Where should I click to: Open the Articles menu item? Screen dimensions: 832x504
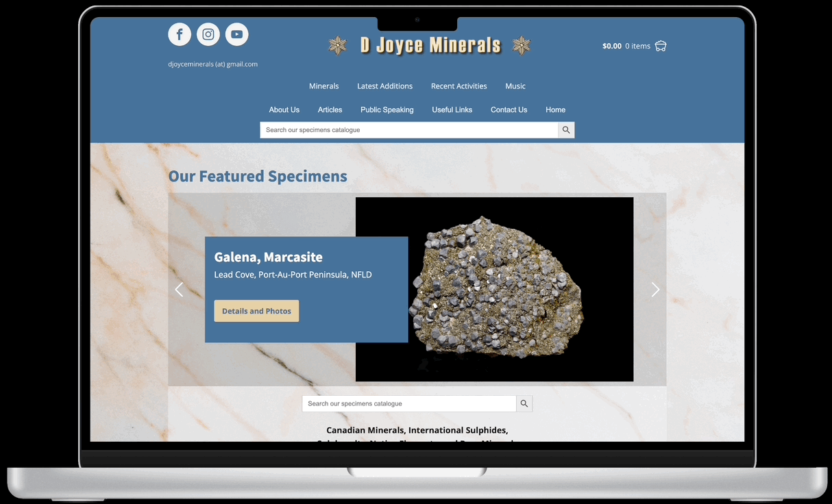pos(330,110)
